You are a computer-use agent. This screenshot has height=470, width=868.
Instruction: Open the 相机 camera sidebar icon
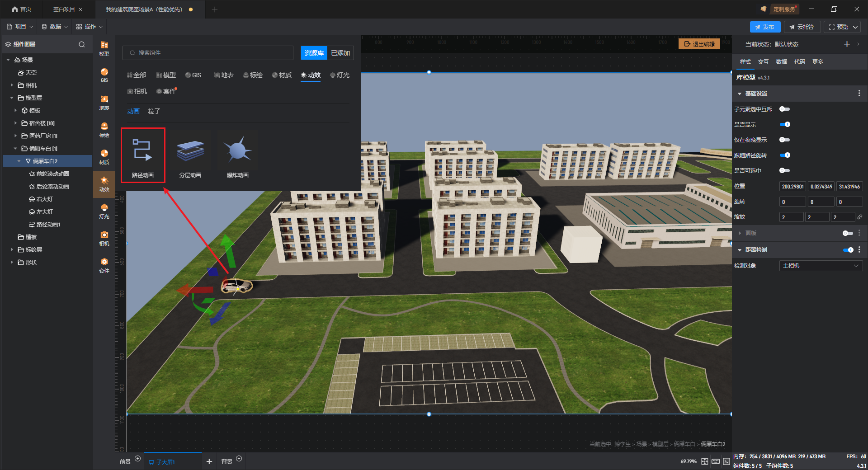click(x=104, y=238)
